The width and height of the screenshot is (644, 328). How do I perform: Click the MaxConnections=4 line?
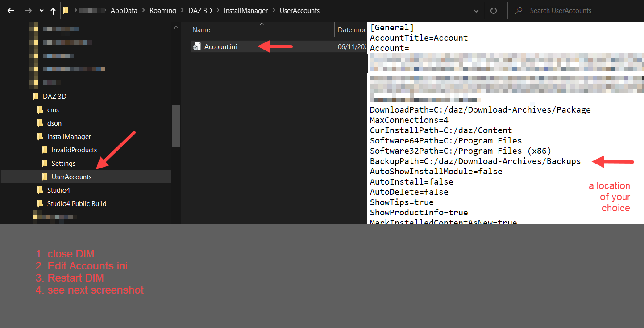409,120
